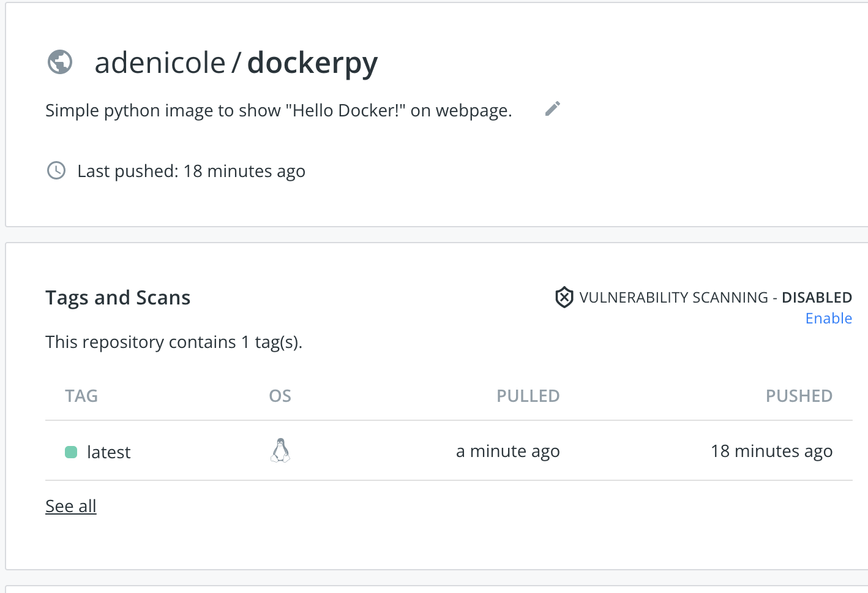Click the adenicole namespace in the title

160,62
